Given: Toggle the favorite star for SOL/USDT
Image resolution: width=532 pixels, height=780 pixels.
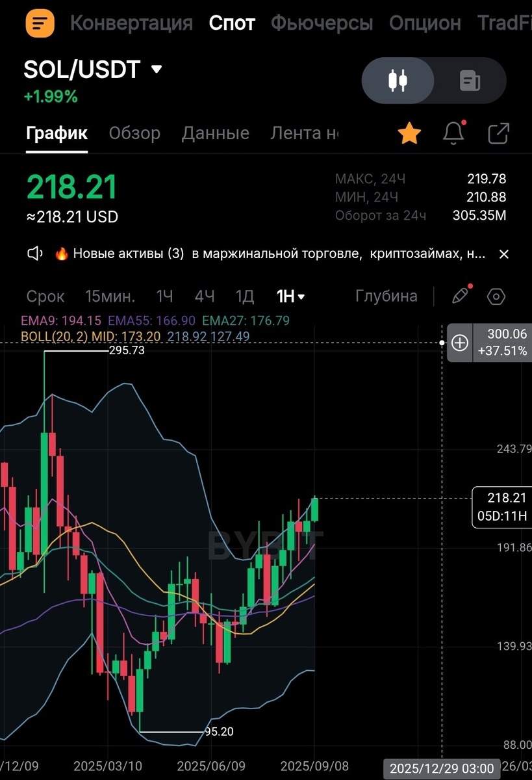Looking at the screenshot, I should [x=409, y=134].
